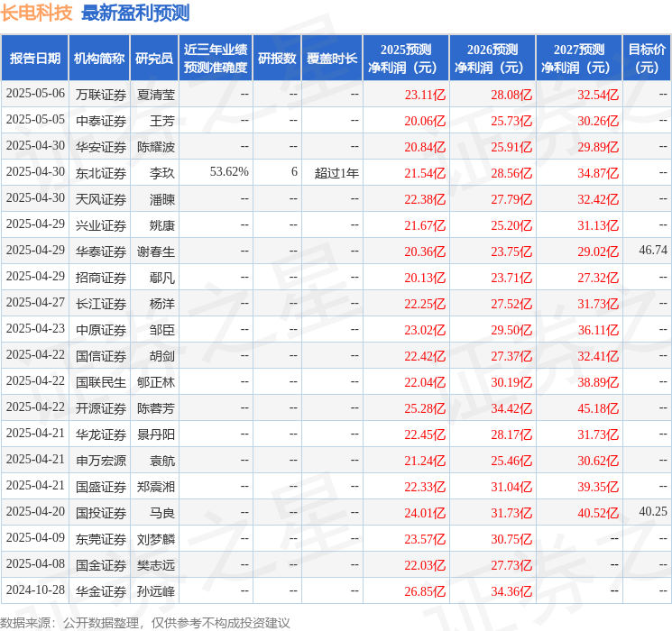Click 中原证券 institution cell
672x631 pixels.
[101, 329]
